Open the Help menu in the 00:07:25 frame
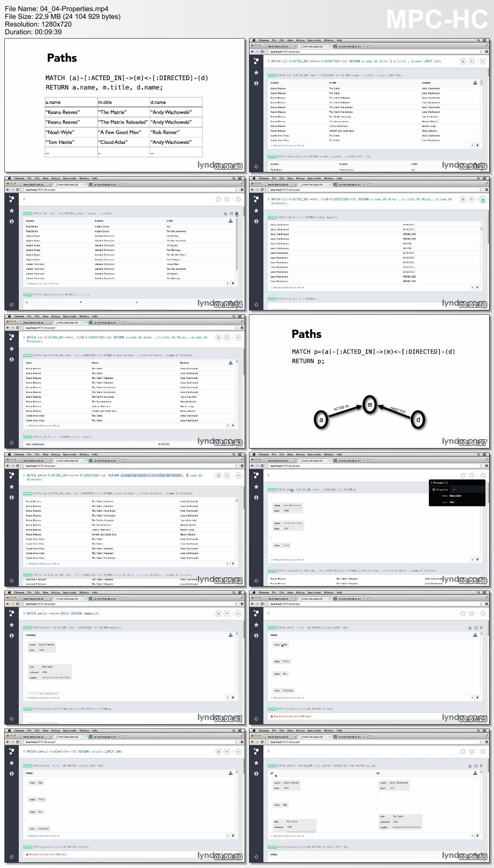494x868 pixels. 339,592
